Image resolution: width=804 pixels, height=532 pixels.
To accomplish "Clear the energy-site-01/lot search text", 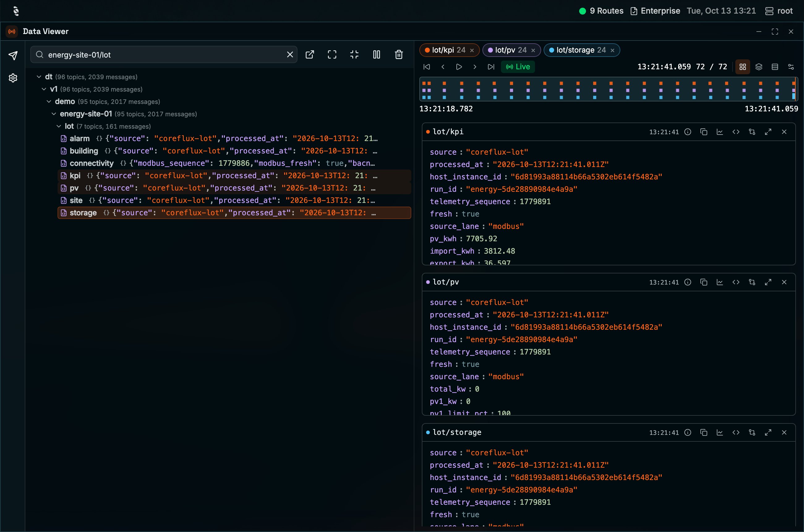I will 290,55.
